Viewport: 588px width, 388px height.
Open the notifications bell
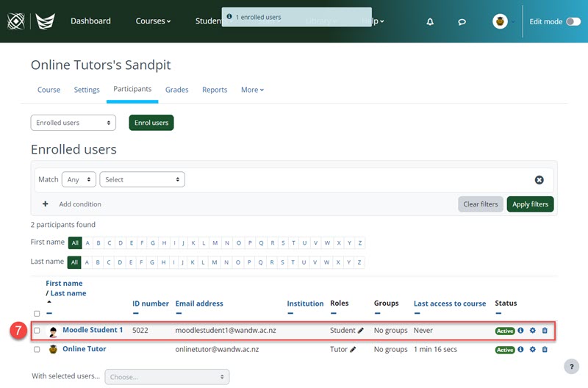(x=430, y=22)
